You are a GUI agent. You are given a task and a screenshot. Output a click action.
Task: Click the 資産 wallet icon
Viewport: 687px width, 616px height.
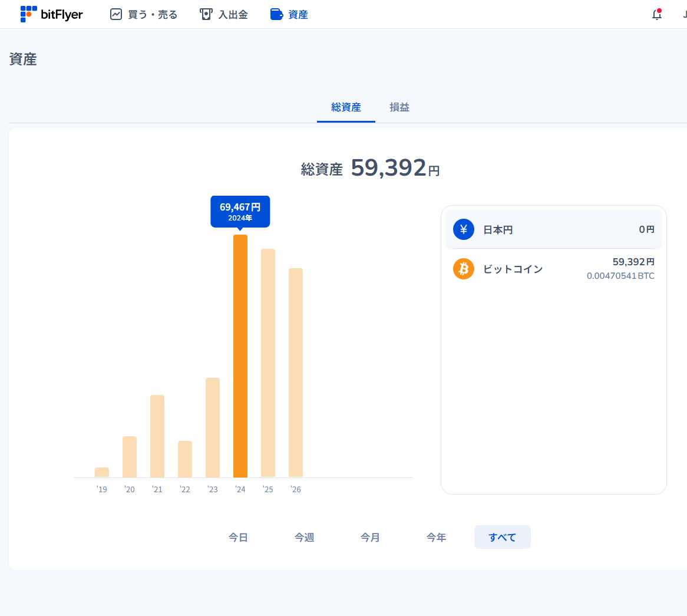click(276, 15)
